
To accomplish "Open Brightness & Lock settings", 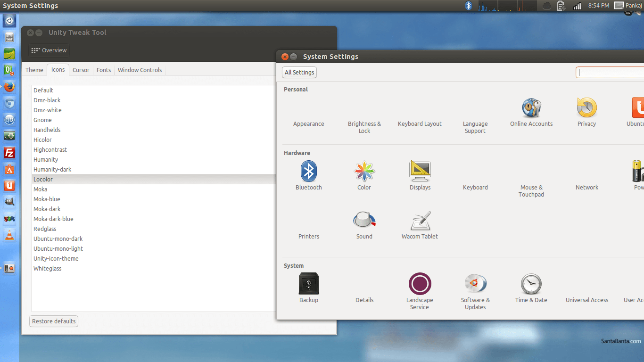I will [x=364, y=127].
